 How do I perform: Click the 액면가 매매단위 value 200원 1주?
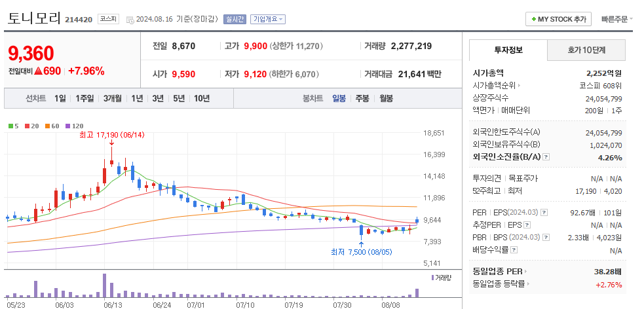[x=603, y=111]
